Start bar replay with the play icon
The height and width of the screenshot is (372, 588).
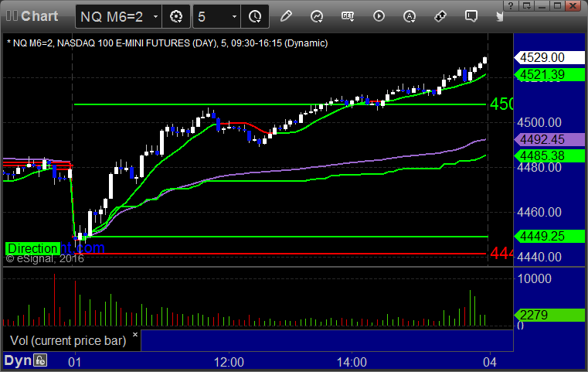pyautogui.click(x=379, y=16)
